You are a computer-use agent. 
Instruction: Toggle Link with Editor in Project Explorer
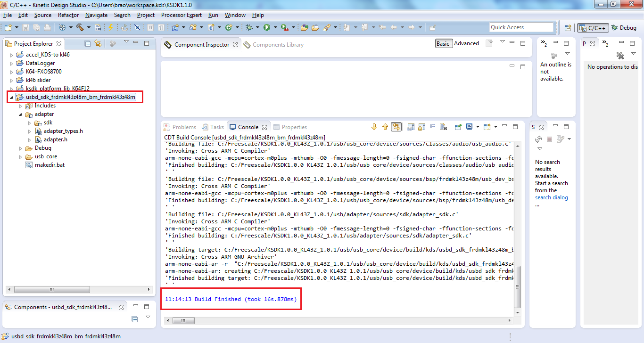click(x=98, y=44)
